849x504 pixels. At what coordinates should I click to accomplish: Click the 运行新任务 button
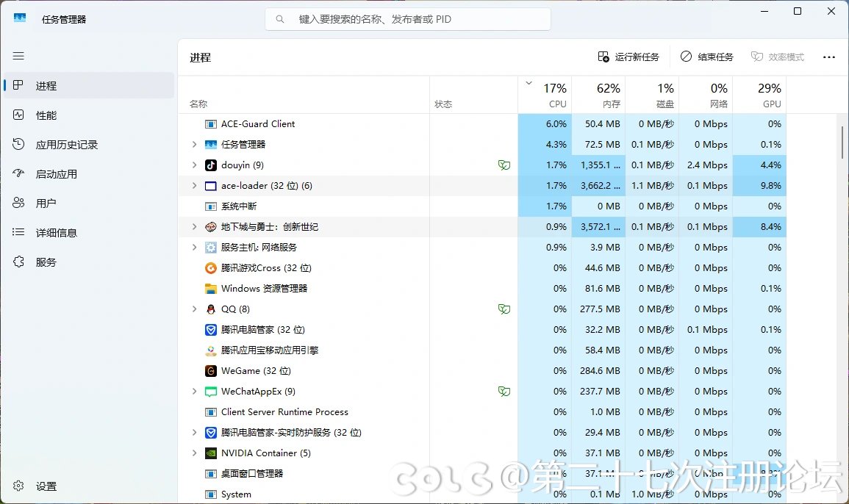[x=628, y=57]
